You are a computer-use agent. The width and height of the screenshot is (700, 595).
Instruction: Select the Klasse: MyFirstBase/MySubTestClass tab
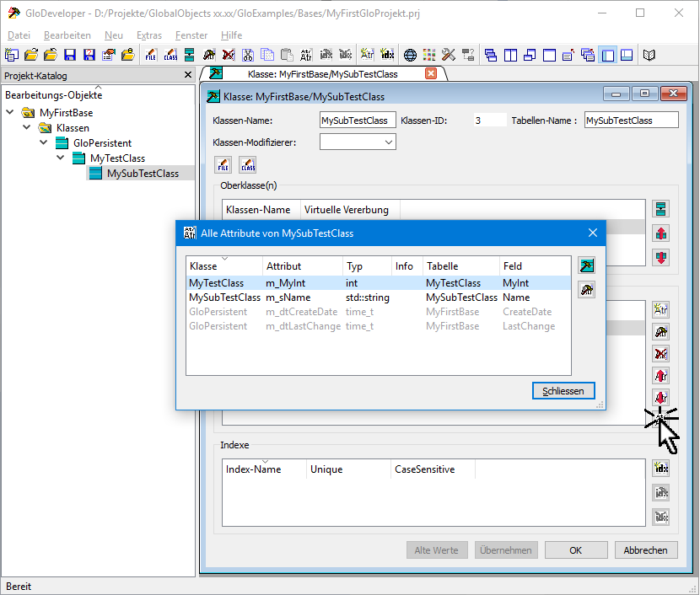pyautogui.click(x=322, y=74)
